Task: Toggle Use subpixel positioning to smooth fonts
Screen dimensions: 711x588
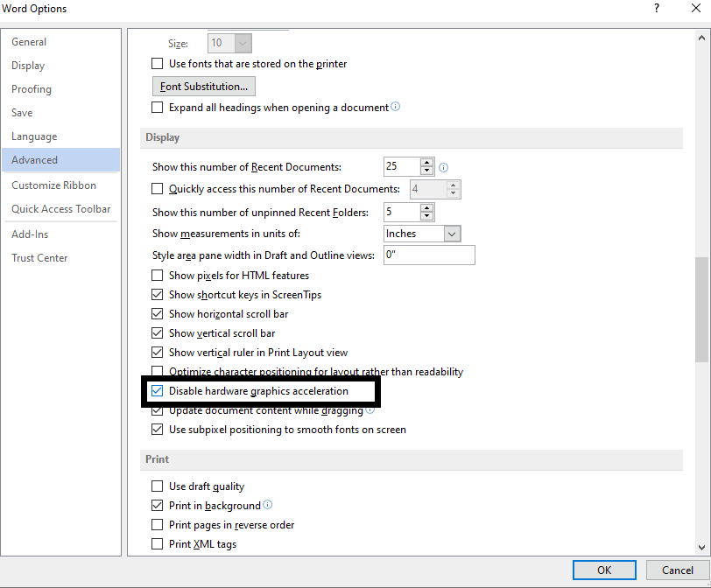Action: tap(157, 429)
